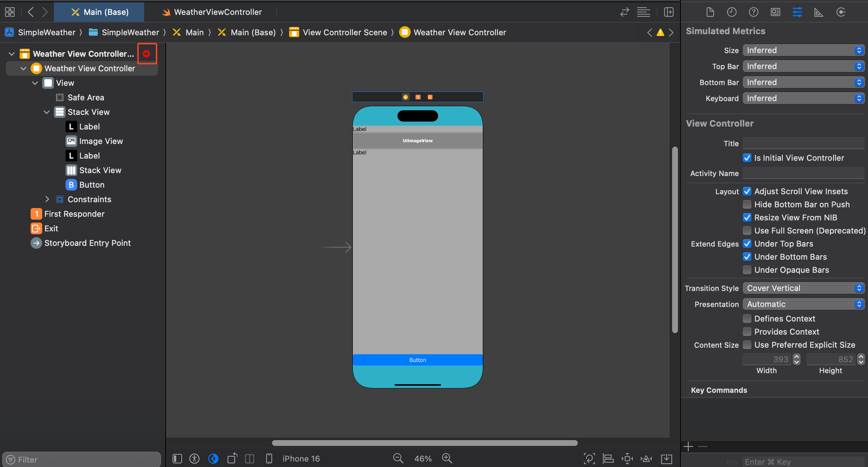
Task: Click the blue Button on canvas
Action: coord(417,360)
